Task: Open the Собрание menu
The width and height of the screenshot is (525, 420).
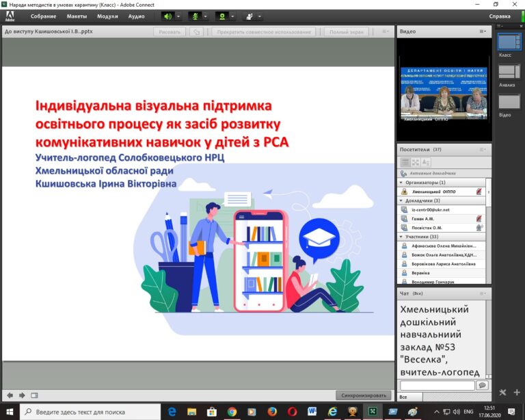Action: coord(43,16)
